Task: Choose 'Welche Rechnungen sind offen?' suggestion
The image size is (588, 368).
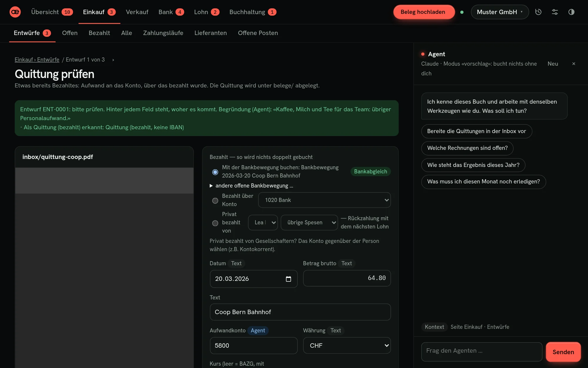Action: tap(467, 148)
